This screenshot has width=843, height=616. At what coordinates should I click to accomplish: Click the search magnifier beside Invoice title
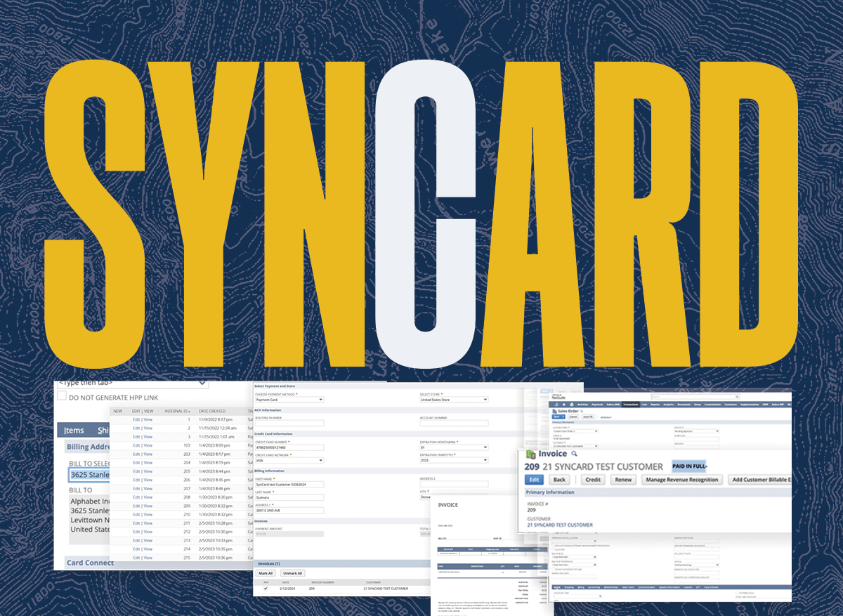574,454
